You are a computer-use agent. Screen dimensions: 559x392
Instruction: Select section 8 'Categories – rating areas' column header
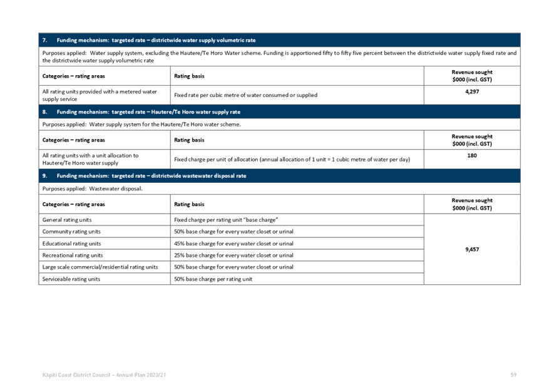pyautogui.click(x=105, y=140)
